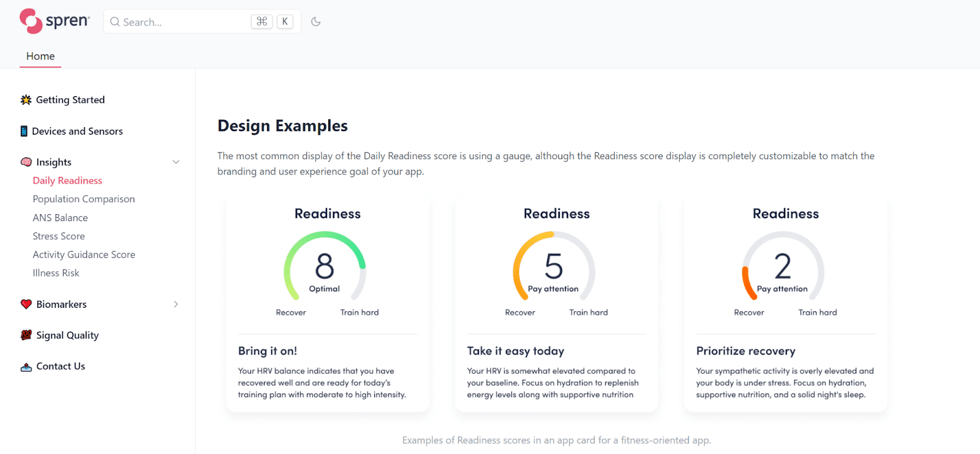Click the magnifying glass search icon
The image size is (980, 454).
pyautogui.click(x=115, y=21)
